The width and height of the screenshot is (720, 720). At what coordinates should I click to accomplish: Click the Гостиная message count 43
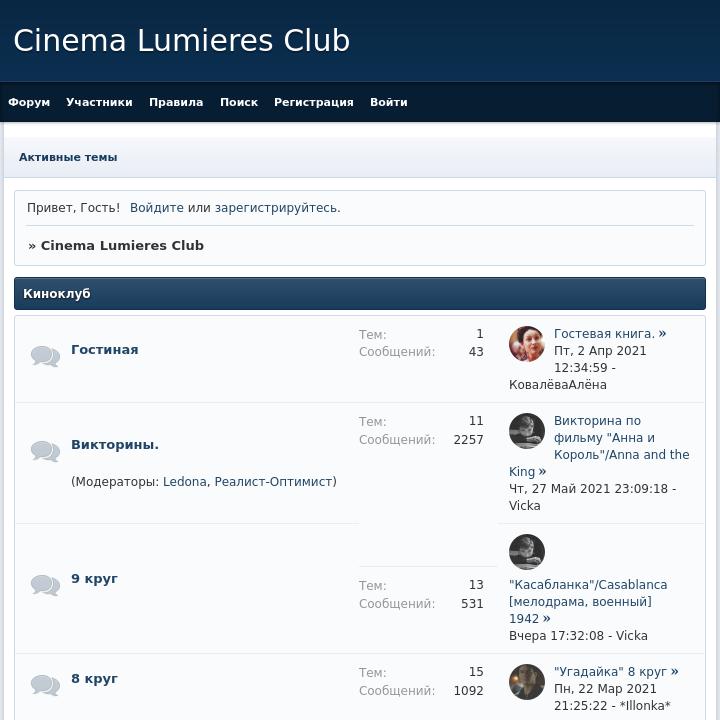click(x=476, y=352)
